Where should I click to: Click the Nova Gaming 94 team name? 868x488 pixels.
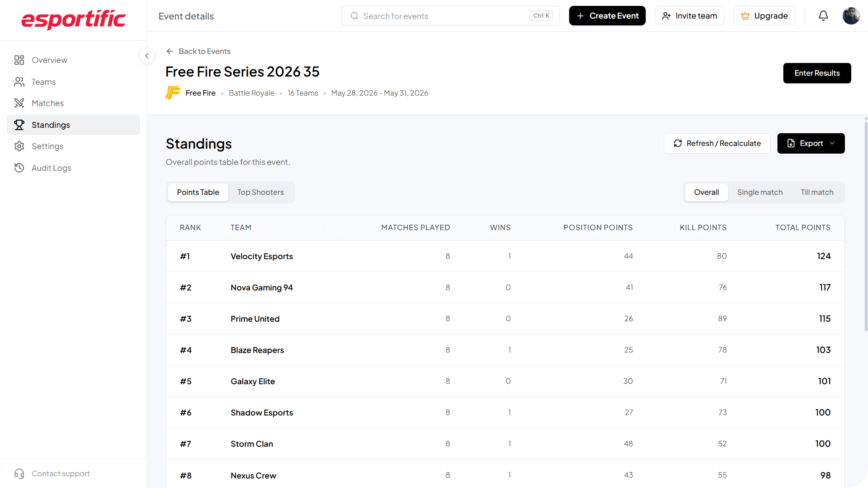click(x=262, y=288)
